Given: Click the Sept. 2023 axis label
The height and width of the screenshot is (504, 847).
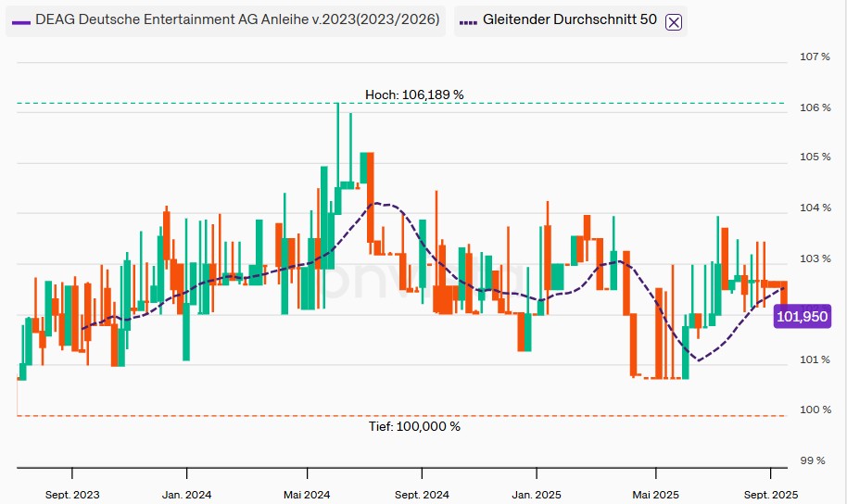Looking at the screenshot, I should [72, 495].
